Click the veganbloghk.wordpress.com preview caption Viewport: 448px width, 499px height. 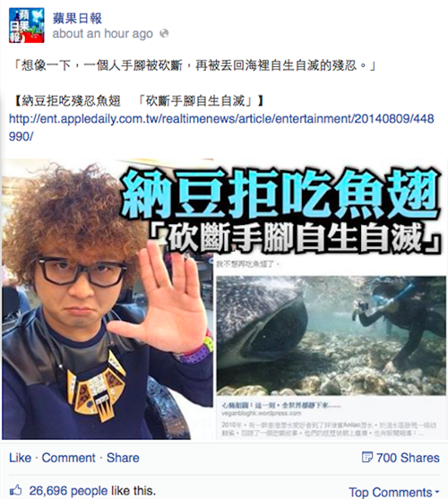tap(262, 413)
